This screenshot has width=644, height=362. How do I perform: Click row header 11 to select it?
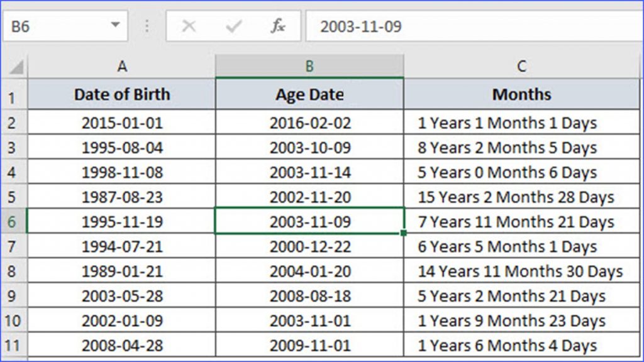pyautogui.click(x=13, y=344)
